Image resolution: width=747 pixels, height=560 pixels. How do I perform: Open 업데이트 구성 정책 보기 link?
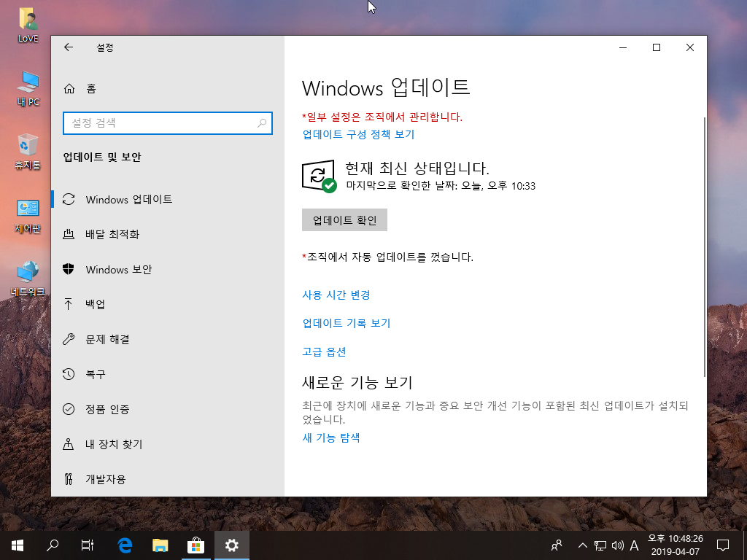pyautogui.click(x=358, y=134)
